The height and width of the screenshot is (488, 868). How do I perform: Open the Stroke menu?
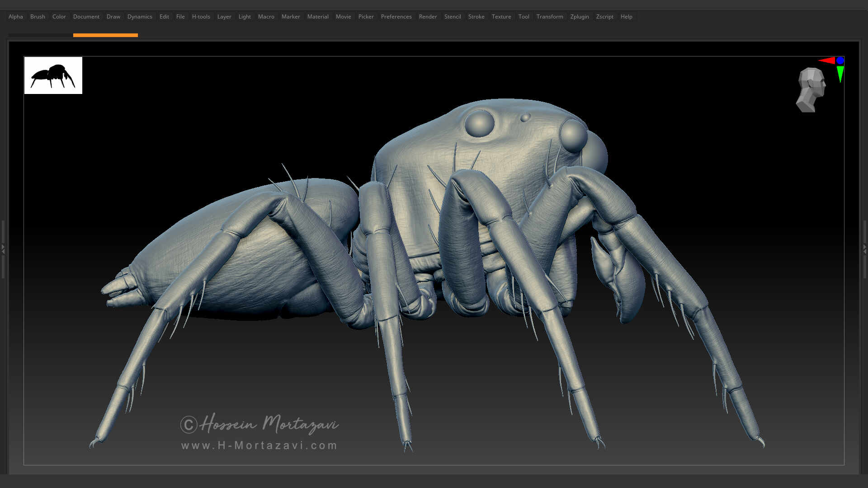[476, 17]
